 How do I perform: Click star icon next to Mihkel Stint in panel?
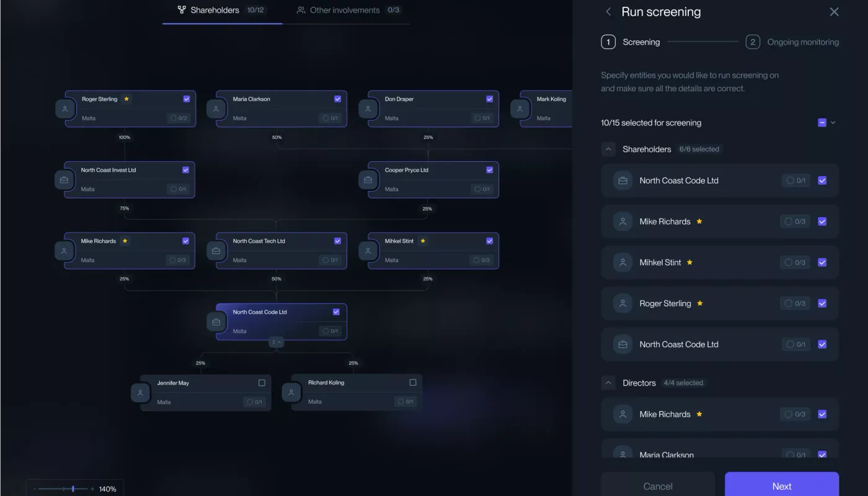(x=689, y=262)
